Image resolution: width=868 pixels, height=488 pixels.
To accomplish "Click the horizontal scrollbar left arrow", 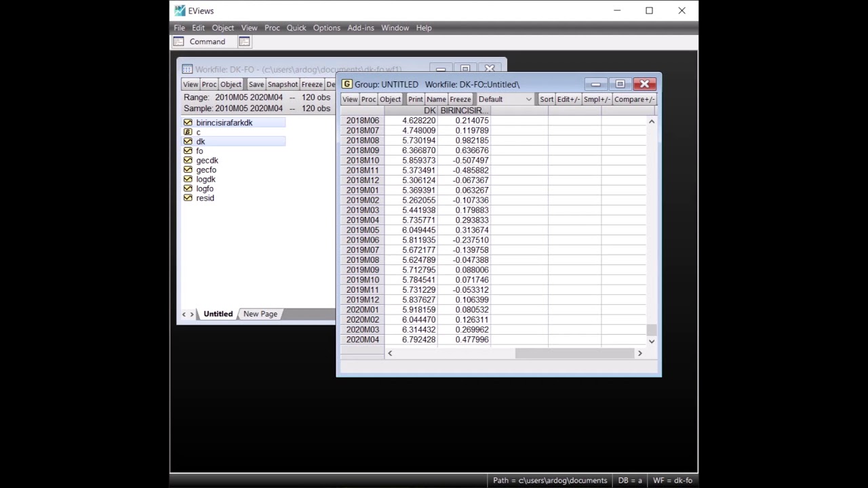I will [390, 353].
